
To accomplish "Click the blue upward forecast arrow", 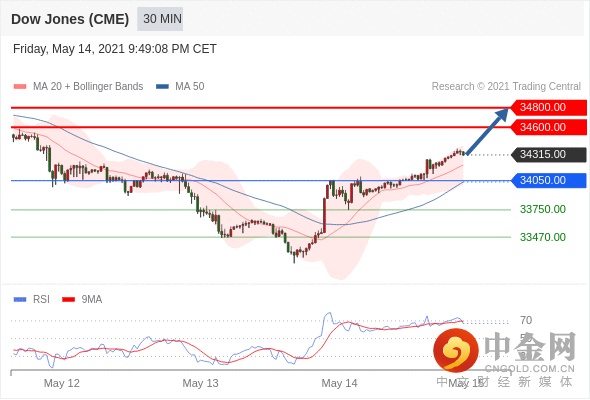I will [487, 131].
